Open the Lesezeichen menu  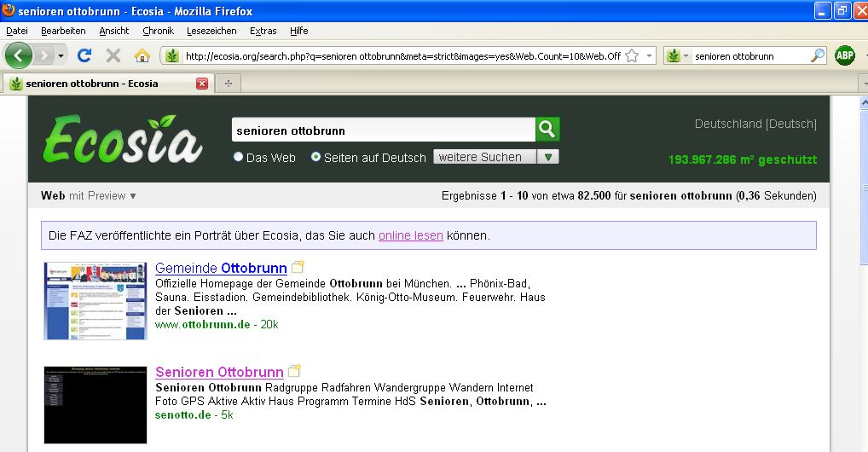click(x=211, y=31)
